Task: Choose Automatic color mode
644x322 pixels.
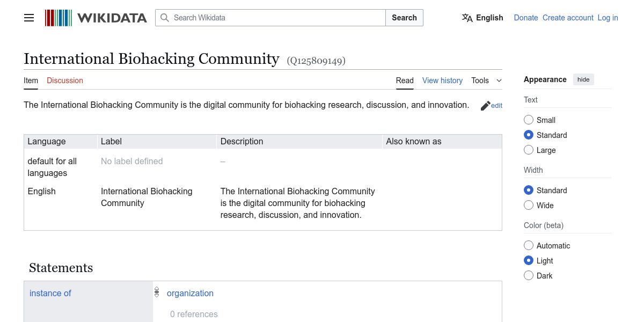Action: pos(529,246)
